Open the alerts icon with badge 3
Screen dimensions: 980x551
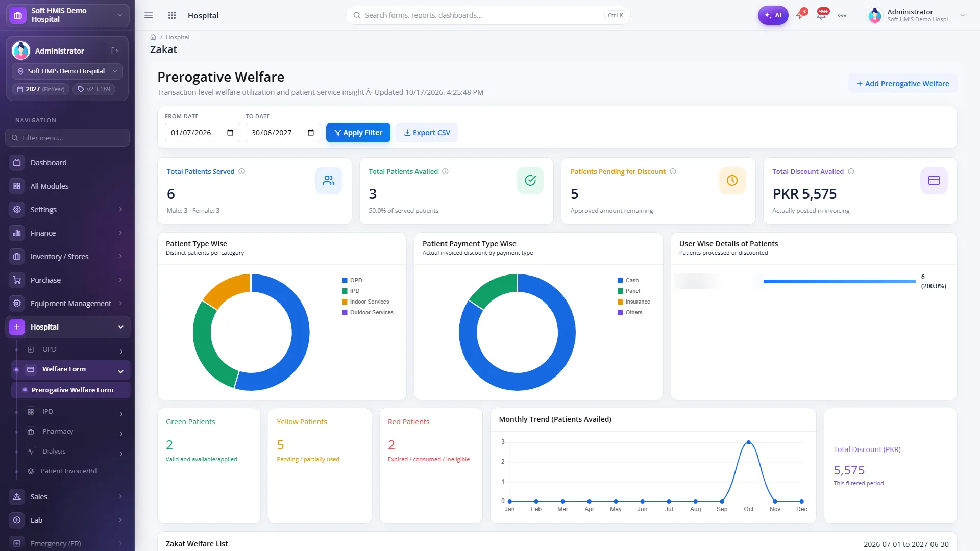[x=800, y=14]
